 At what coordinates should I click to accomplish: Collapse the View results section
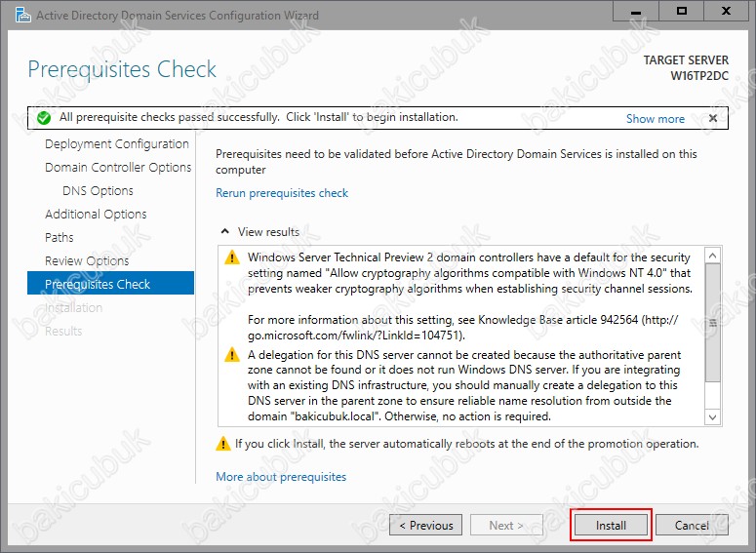tap(225, 232)
